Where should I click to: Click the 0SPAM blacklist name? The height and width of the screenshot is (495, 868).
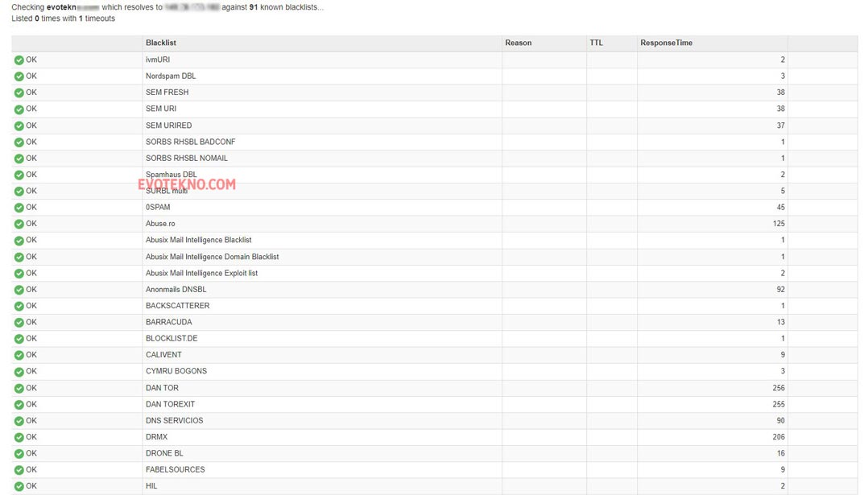coord(158,207)
